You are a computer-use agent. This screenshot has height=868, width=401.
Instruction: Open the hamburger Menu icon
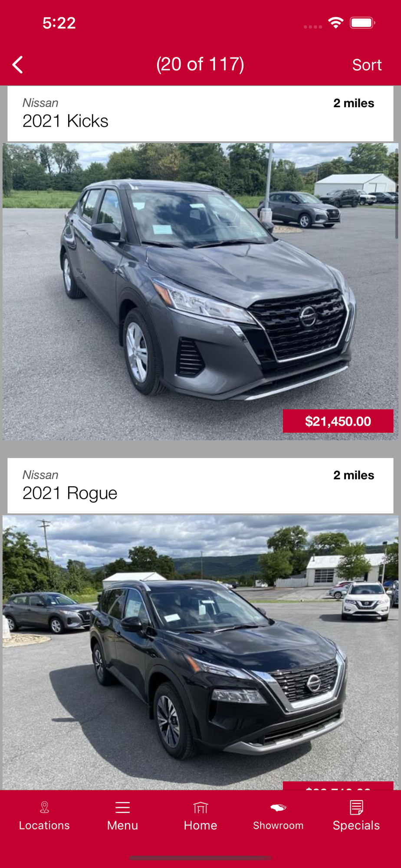pos(123,807)
